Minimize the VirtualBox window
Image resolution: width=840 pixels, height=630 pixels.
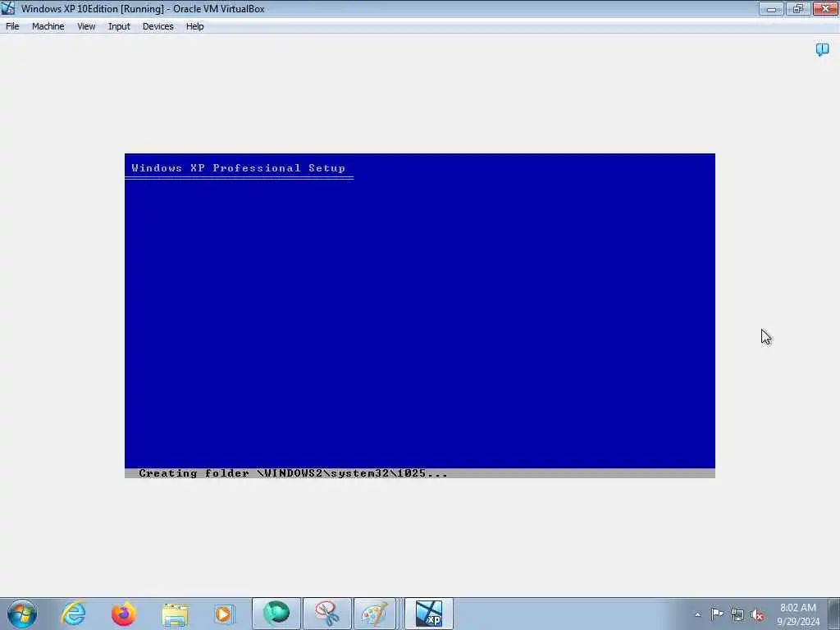tap(771, 8)
